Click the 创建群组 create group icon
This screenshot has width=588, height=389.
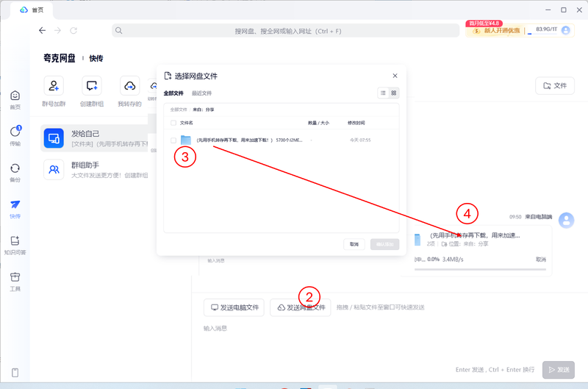coord(92,85)
